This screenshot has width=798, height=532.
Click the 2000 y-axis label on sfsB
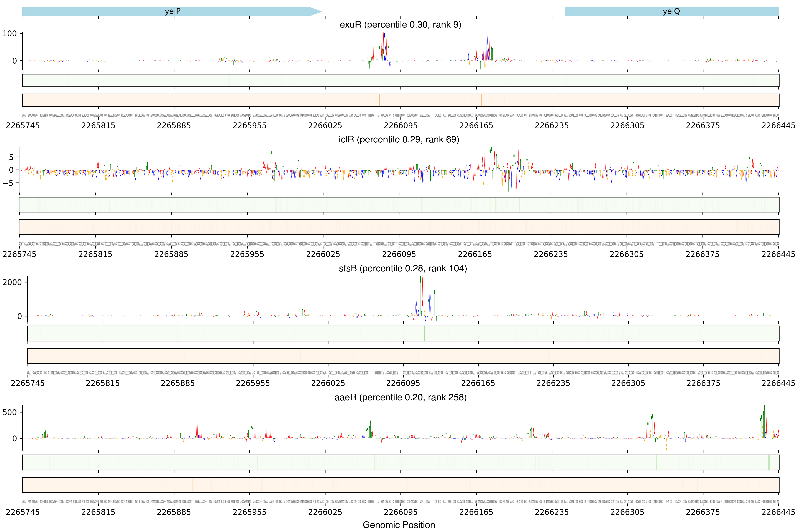pyautogui.click(x=12, y=282)
